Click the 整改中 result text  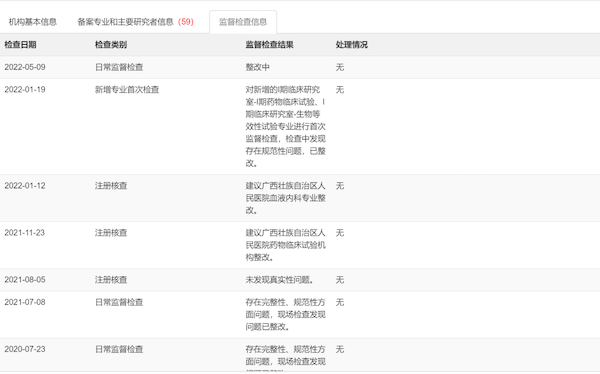258,67
